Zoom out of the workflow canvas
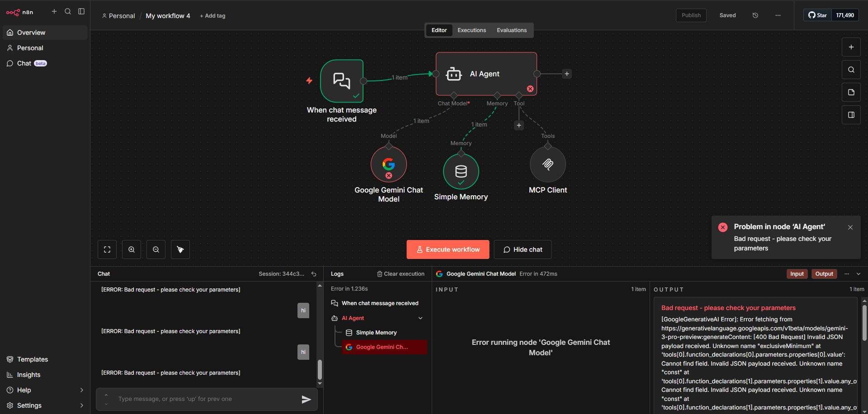Screen dimensions: 868x414 [156, 249]
